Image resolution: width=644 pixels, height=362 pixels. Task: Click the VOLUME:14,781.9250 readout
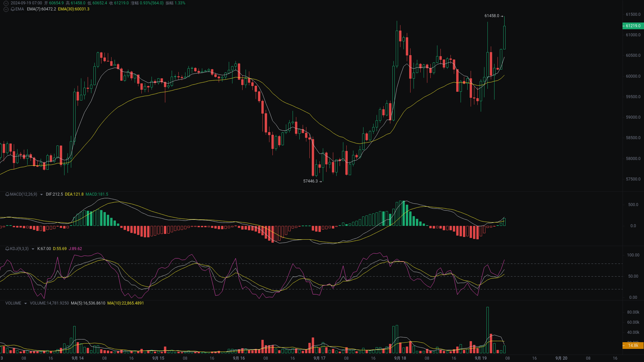[x=49, y=303]
